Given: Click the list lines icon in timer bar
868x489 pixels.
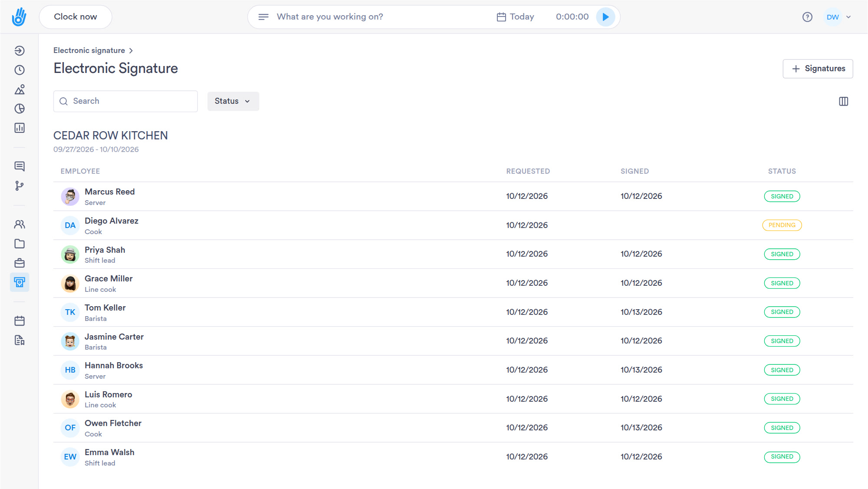Looking at the screenshot, I should pos(263,17).
